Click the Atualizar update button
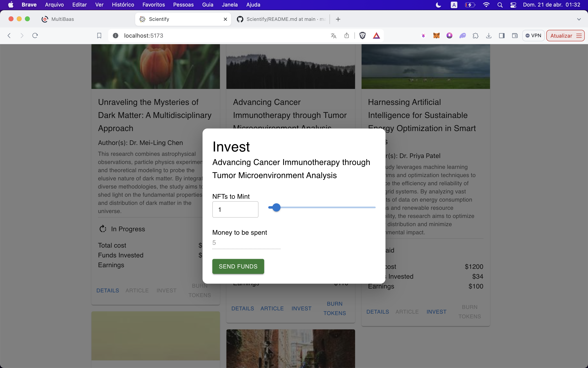The height and width of the screenshot is (368, 588). coord(565,36)
